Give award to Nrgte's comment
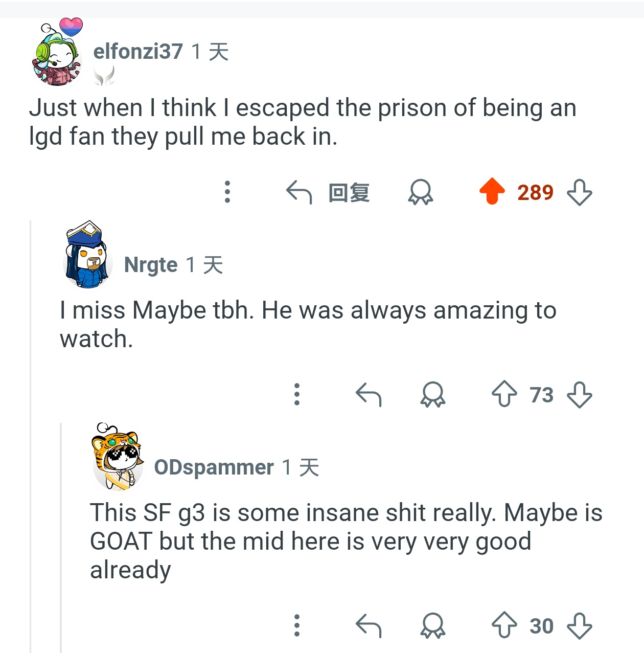Image resolution: width=644 pixels, height=653 pixels. 432,395
